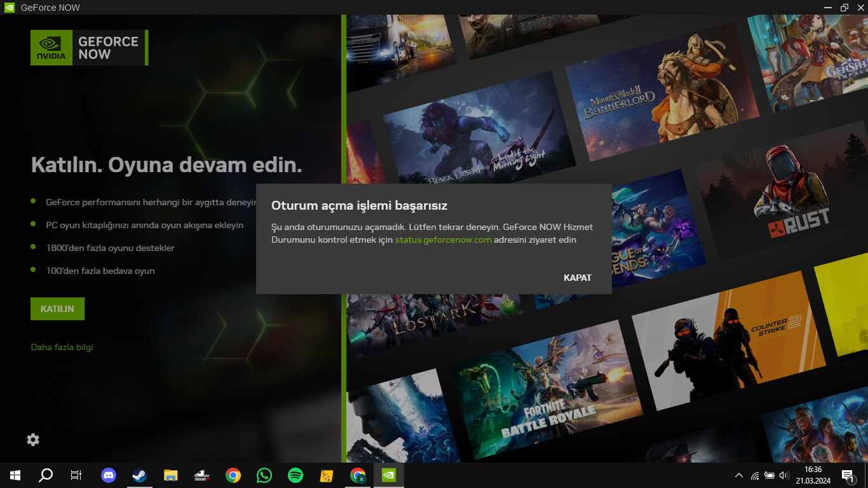
Task: Open the status.geforcenow.com link
Action: (444, 240)
